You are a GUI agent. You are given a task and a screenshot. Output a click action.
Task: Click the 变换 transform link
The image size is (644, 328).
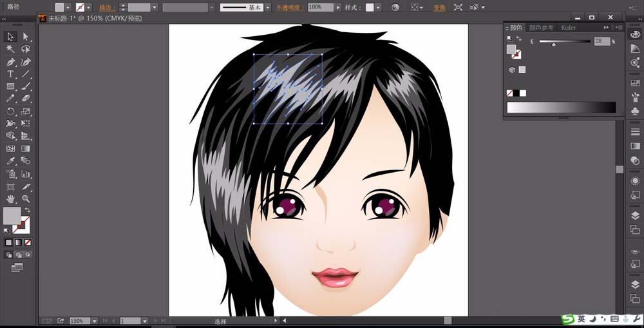[x=439, y=8]
